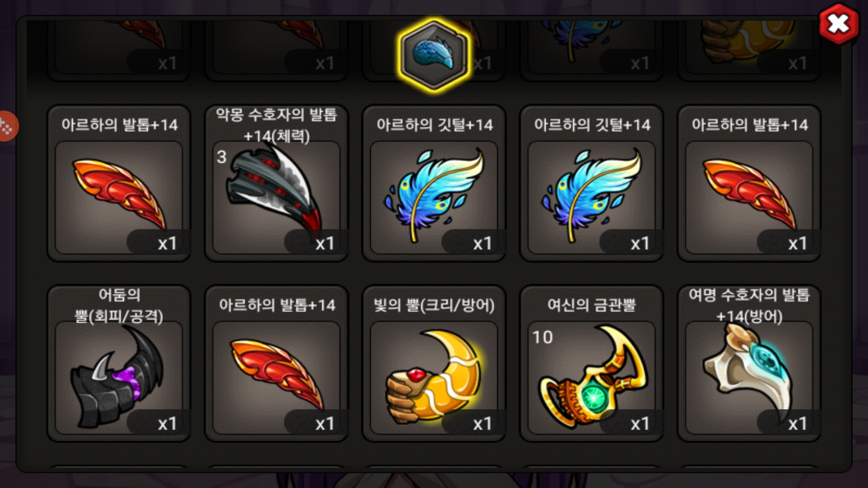Select the last 아르하의 발톱+14 in middle row

749,183
